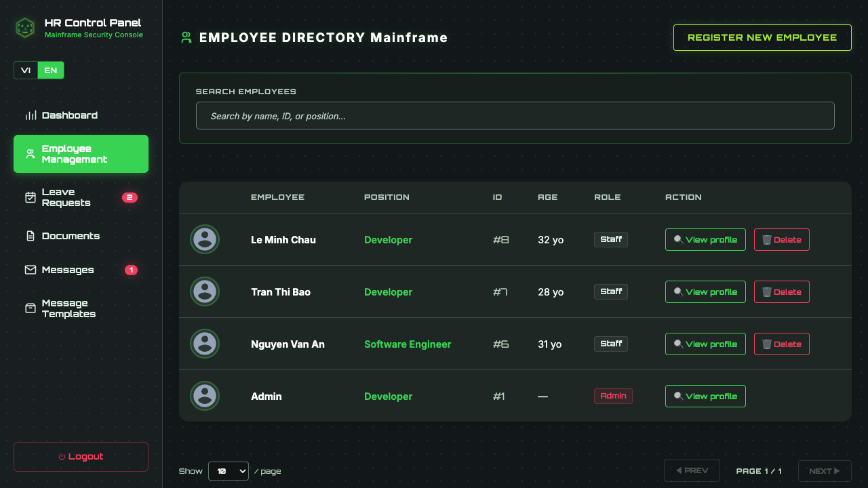Click the ID #8 cell
The height and width of the screenshot is (488, 868).
click(500, 239)
